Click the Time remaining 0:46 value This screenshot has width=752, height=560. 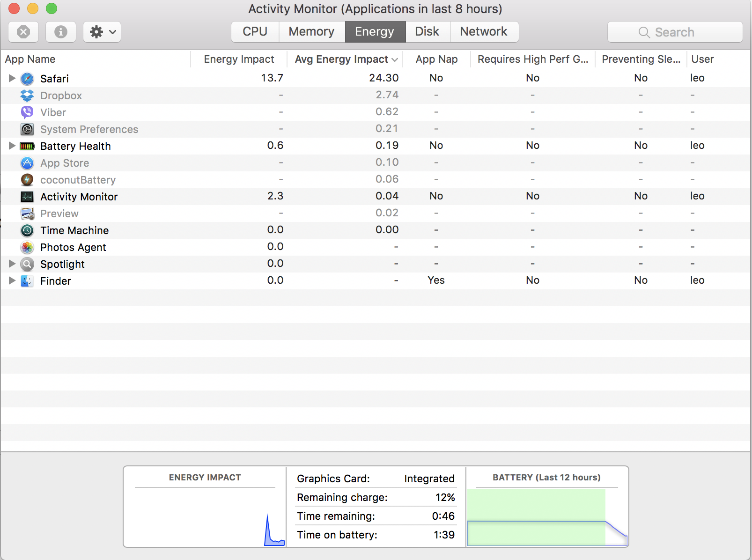point(443,516)
